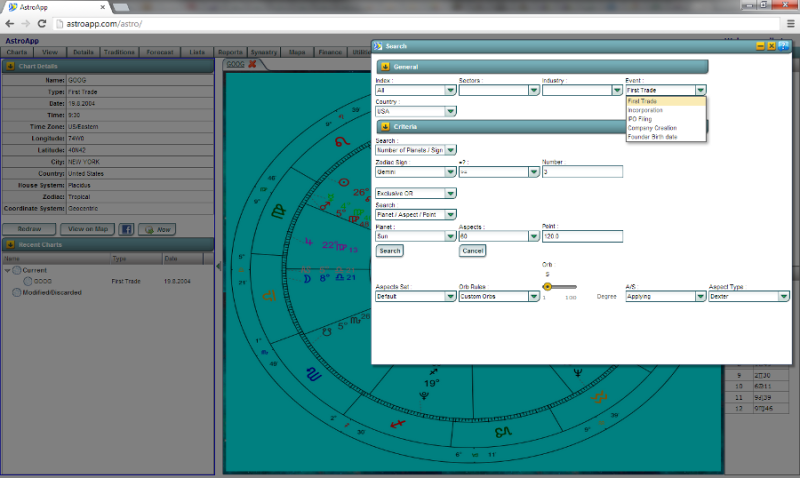The height and width of the screenshot is (478, 800).
Task: Collapse the Recent Charts panel icon
Action: [x=10, y=244]
